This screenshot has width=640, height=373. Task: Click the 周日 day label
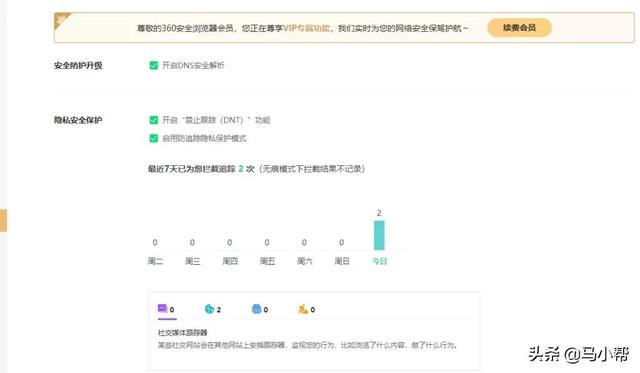pyautogui.click(x=342, y=261)
